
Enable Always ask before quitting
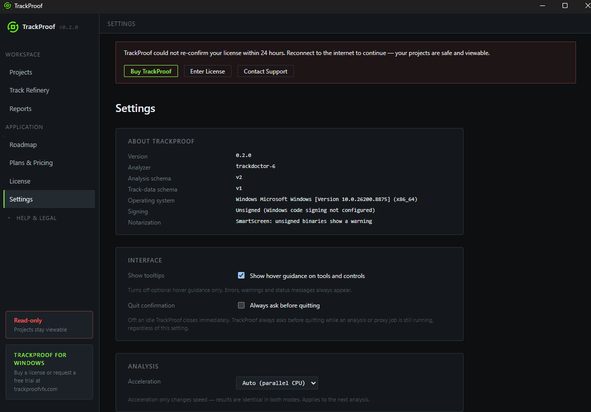click(x=241, y=305)
